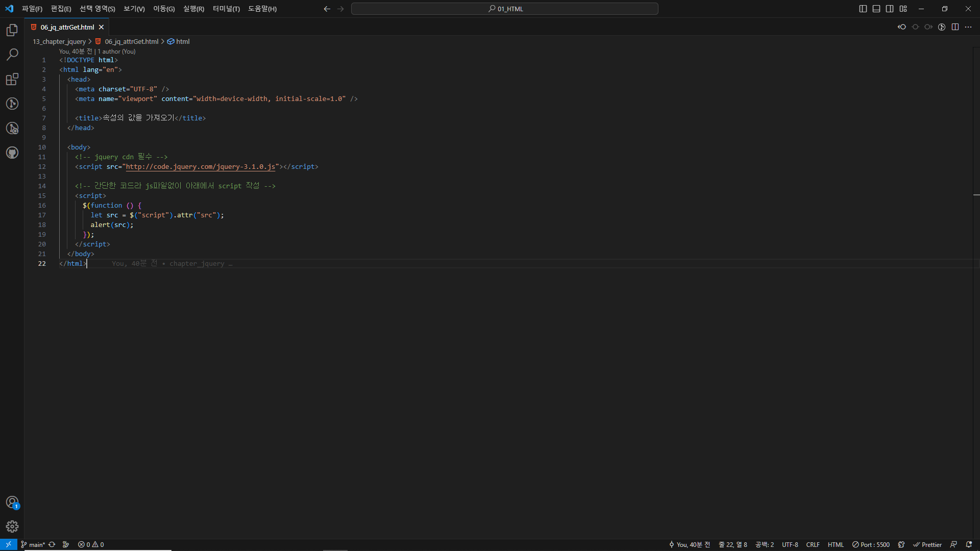Screen dimensions: 980x551
Task: Open the 터미널(T) menu
Action: pyautogui.click(x=226, y=9)
